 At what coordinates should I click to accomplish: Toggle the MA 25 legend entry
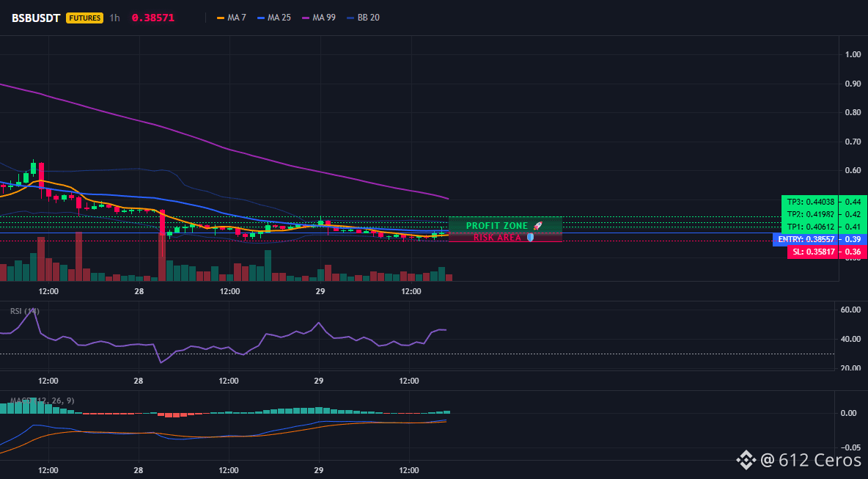[x=274, y=18]
